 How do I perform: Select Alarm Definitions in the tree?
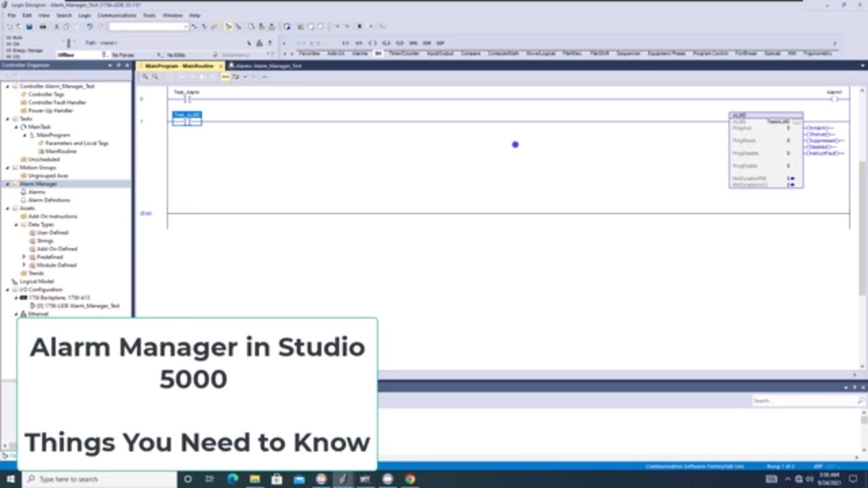(x=49, y=200)
